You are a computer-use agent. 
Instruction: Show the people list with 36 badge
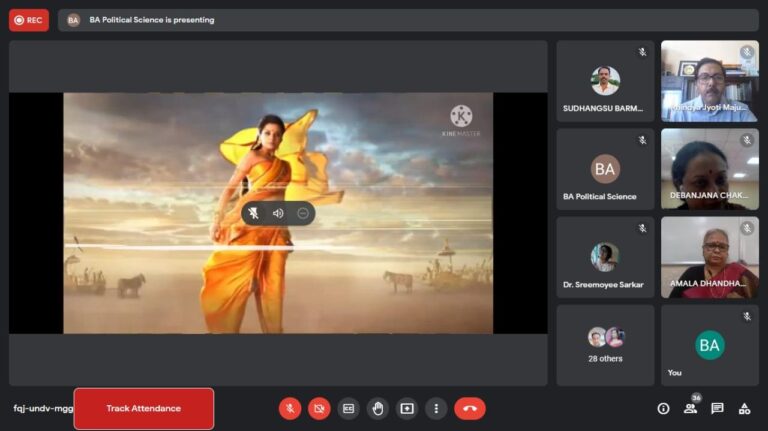tap(690, 408)
